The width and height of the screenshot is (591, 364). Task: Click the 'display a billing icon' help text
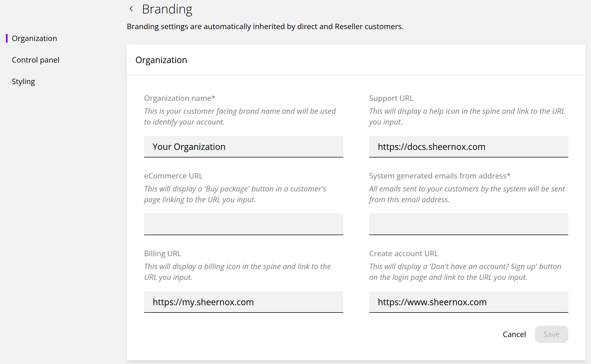[237, 272]
